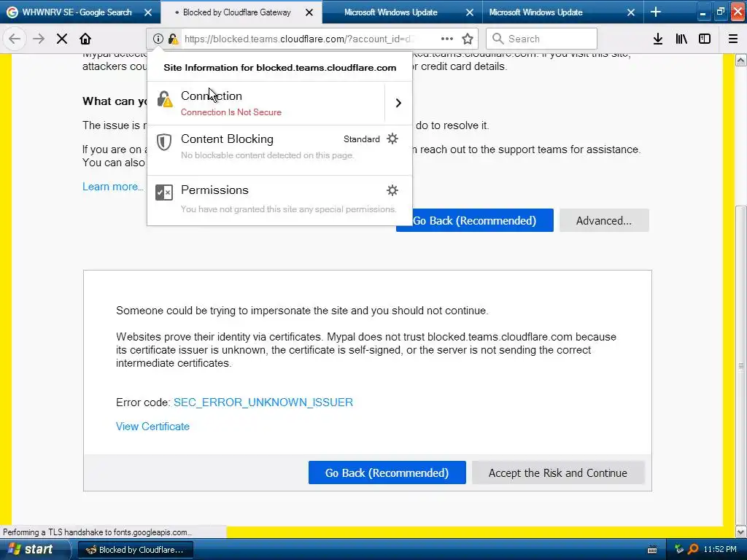Click the browser Back arrow button
The height and width of the screenshot is (560, 747).
pos(15,39)
